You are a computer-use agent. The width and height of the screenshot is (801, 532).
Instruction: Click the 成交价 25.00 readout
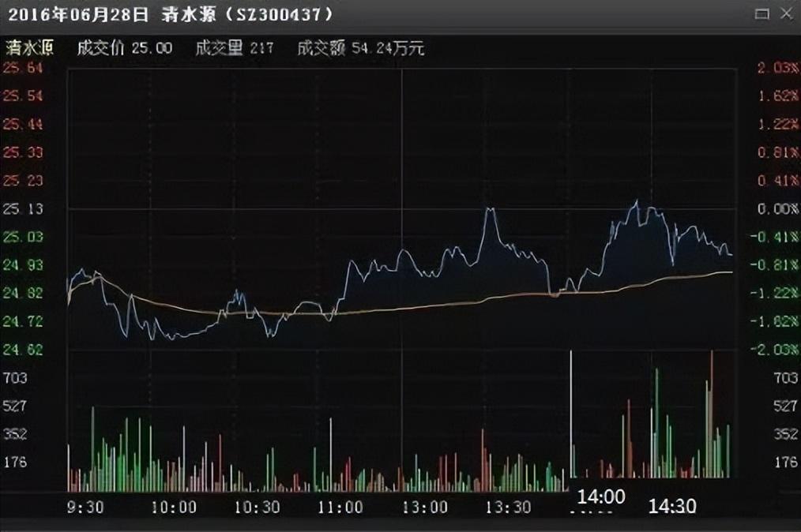(124, 48)
